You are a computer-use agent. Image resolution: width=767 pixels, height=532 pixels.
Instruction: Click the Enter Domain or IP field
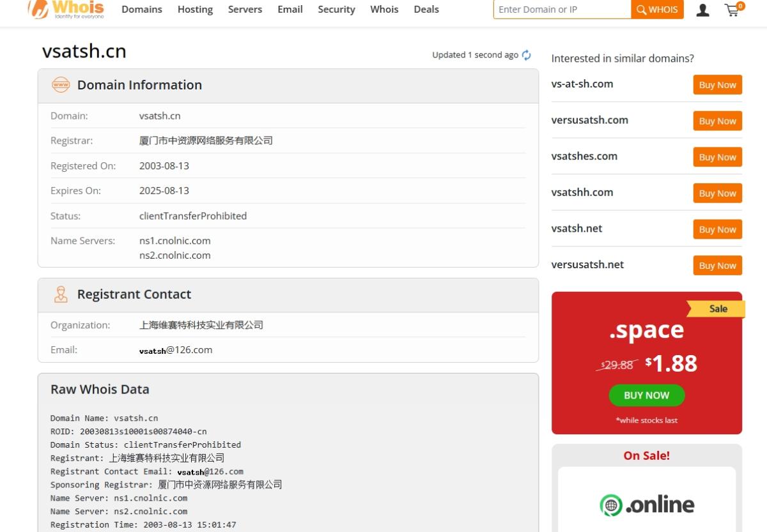561,9
